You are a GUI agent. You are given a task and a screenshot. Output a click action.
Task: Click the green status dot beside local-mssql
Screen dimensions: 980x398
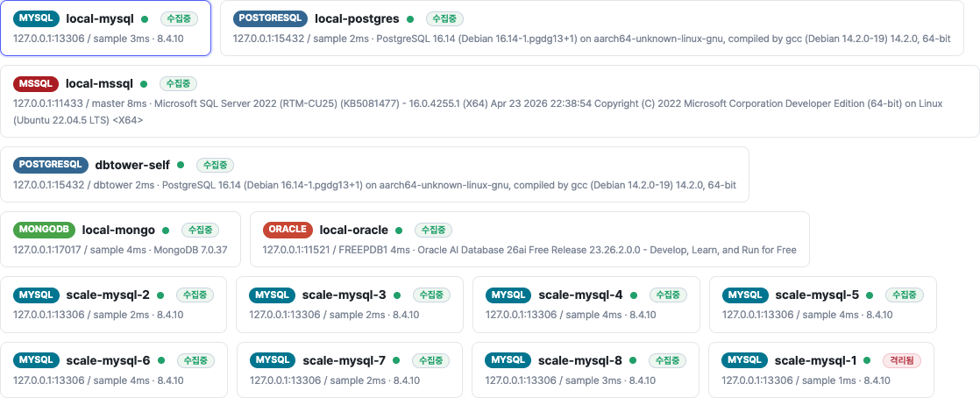[x=144, y=84]
